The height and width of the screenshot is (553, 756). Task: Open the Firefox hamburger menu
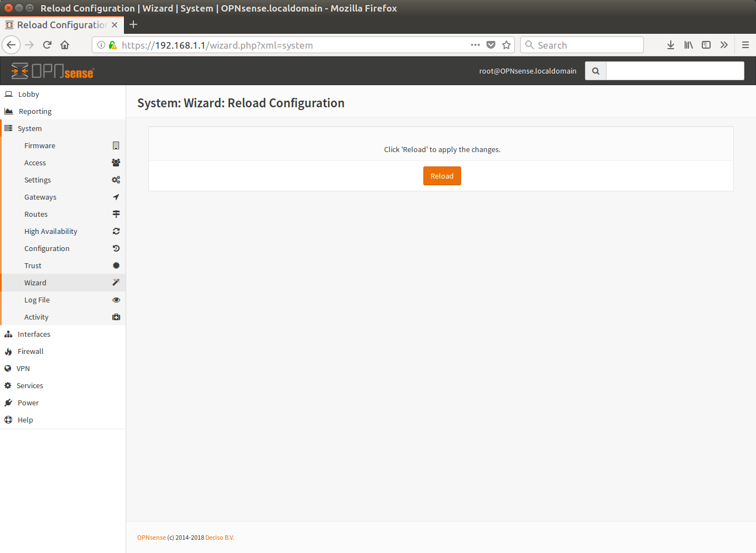(x=745, y=45)
